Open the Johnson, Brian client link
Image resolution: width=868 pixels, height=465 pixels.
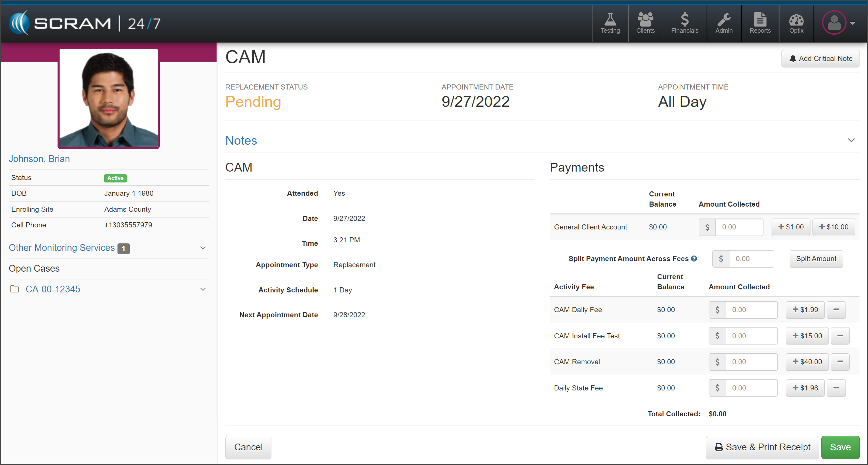pyautogui.click(x=39, y=159)
